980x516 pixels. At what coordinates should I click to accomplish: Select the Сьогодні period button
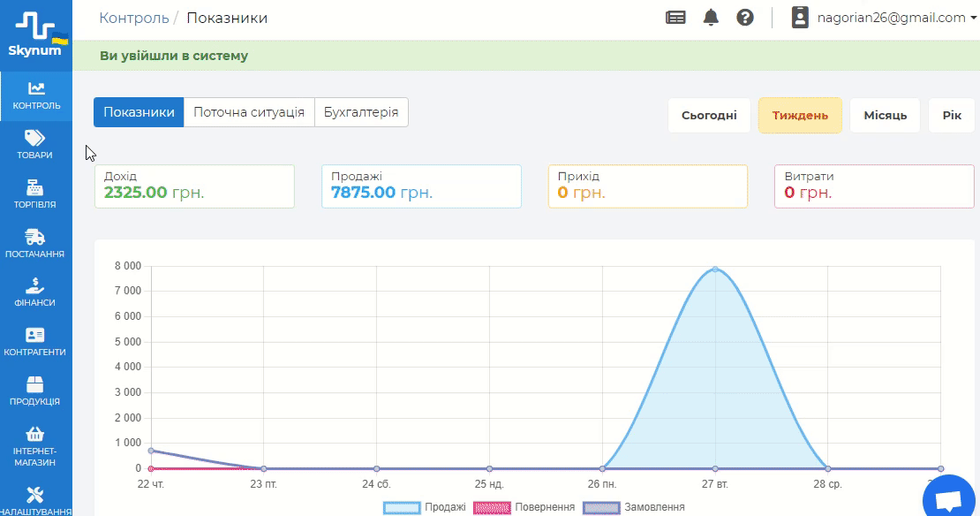(709, 116)
